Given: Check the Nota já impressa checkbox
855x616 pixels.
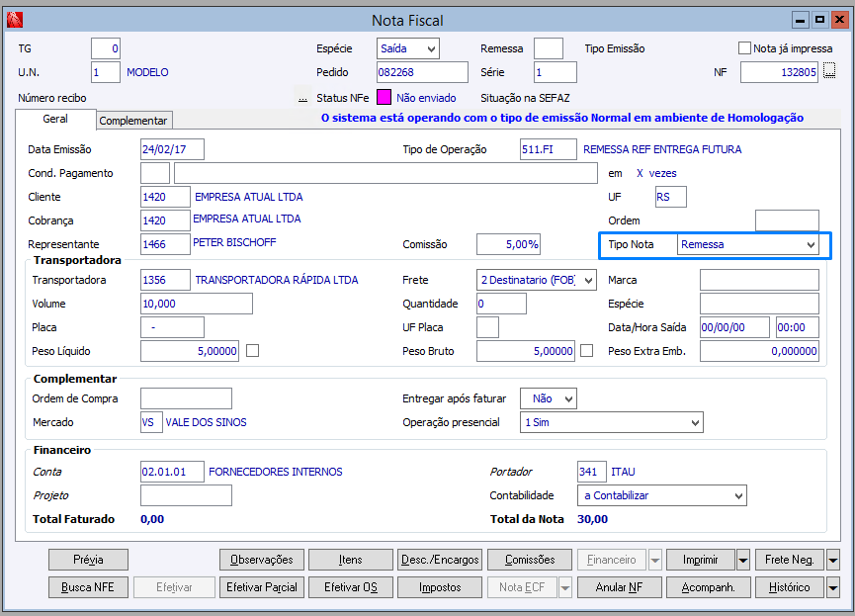Looking at the screenshot, I should click(x=745, y=47).
